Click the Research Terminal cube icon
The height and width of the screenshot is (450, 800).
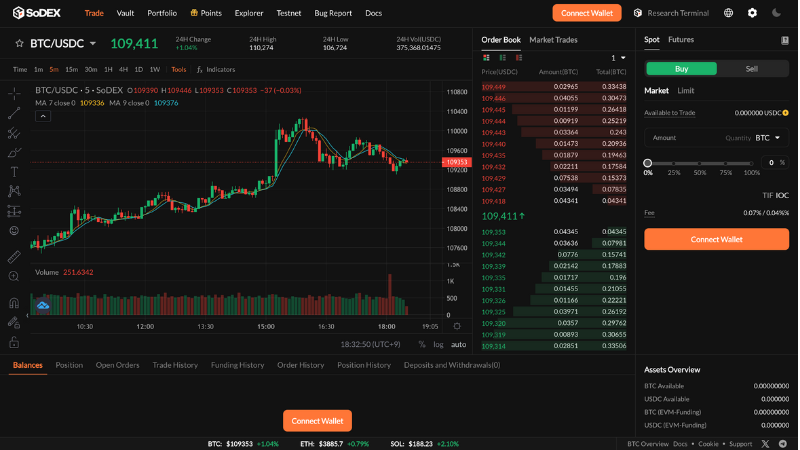coord(638,13)
